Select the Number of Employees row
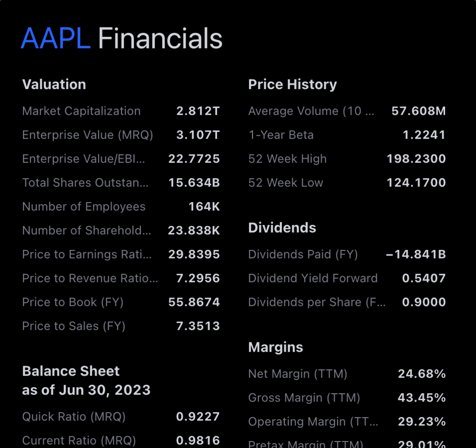Viewport: 476px width, 448px height. [84, 207]
